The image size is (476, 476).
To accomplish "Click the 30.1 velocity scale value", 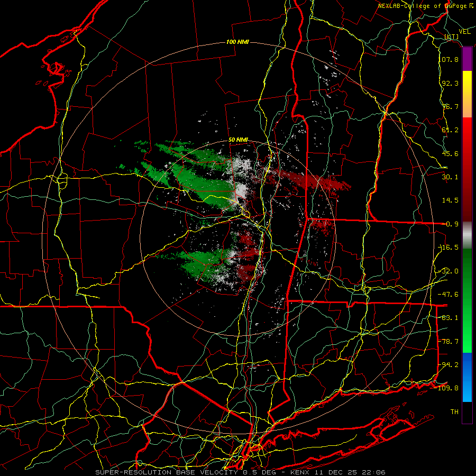I will click(450, 177).
